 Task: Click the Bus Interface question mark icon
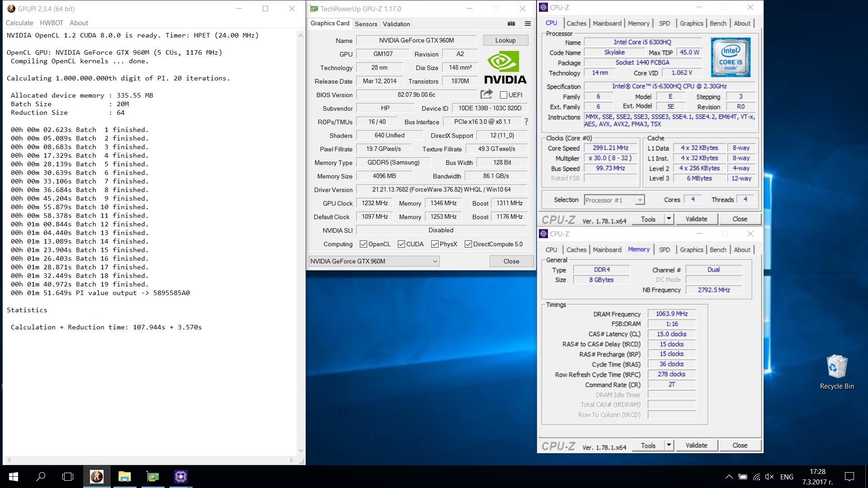click(526, 122)
